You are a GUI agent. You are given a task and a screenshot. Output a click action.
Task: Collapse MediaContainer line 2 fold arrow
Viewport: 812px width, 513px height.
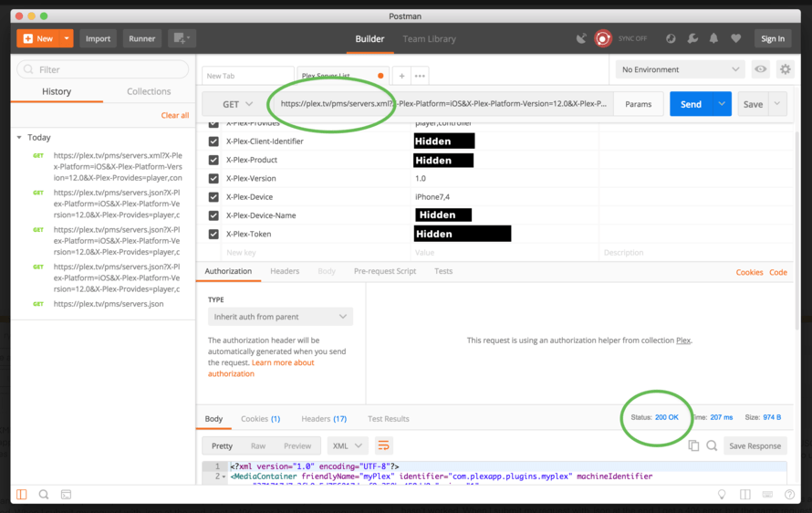pyautogui.click(x=224, y=476)
